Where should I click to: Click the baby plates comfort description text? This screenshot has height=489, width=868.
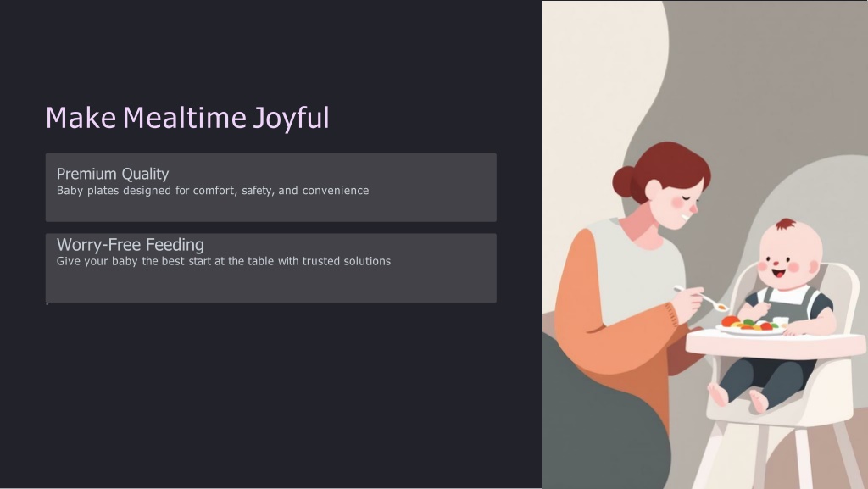pos(213,191)
